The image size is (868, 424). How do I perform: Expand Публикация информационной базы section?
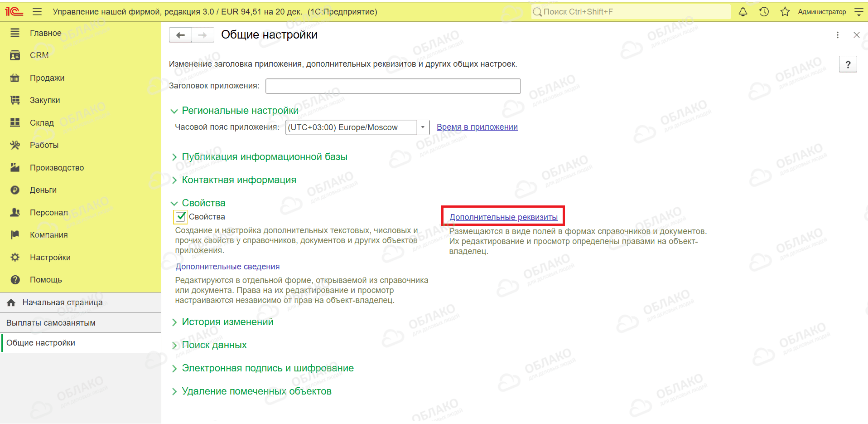pyautogui.click(x=265, y=157)
